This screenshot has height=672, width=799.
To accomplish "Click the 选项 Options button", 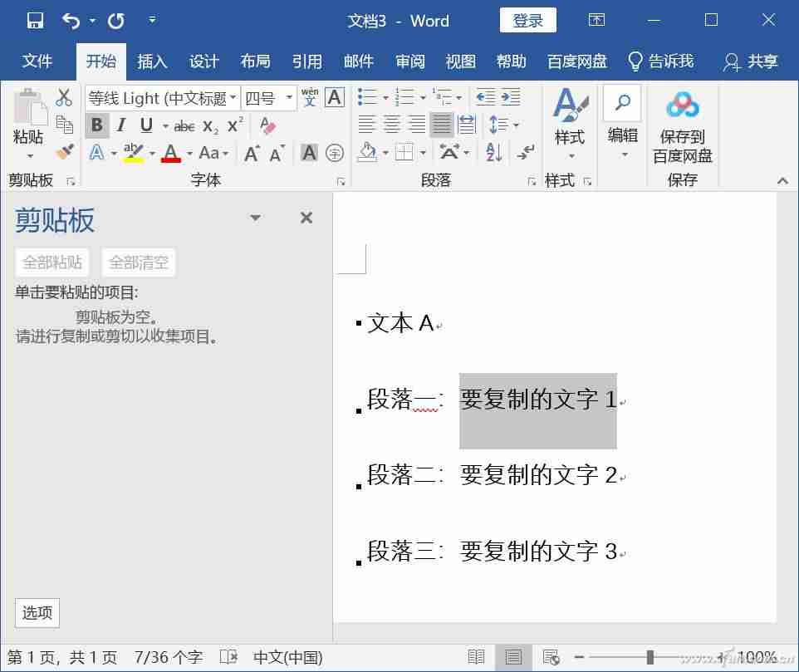I will [x=37, y=612].
